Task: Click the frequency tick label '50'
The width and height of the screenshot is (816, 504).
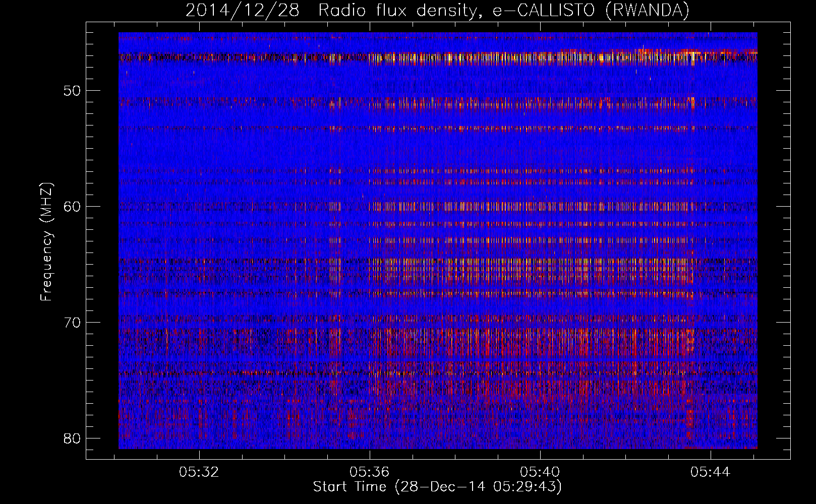Action: tap(73, 91)
